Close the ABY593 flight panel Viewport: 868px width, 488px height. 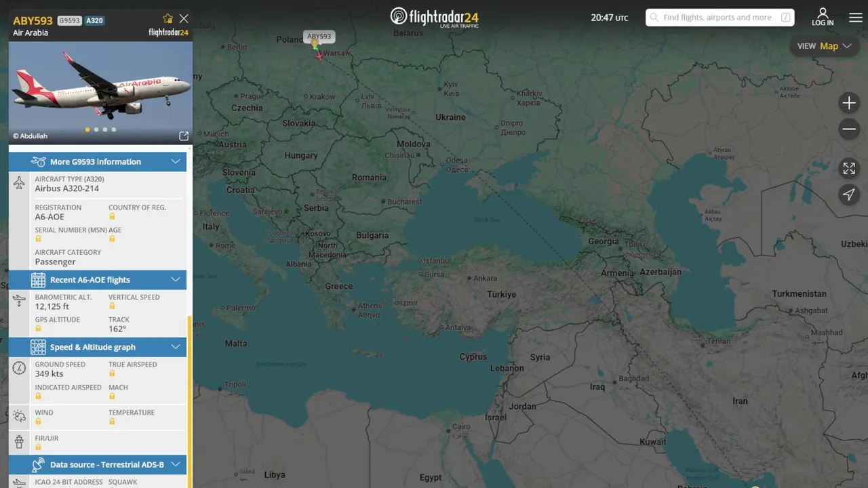(184, 18)
